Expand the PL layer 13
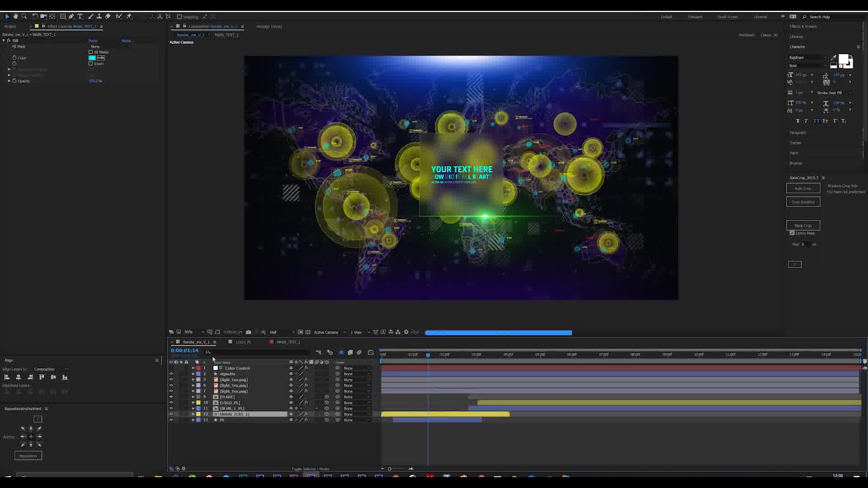 [193, 420]
